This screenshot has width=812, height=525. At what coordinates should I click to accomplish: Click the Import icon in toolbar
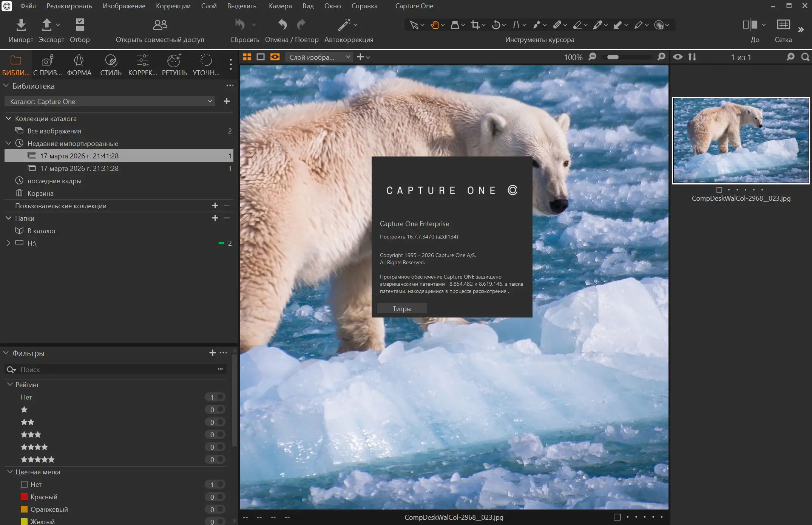click(21, 25)
